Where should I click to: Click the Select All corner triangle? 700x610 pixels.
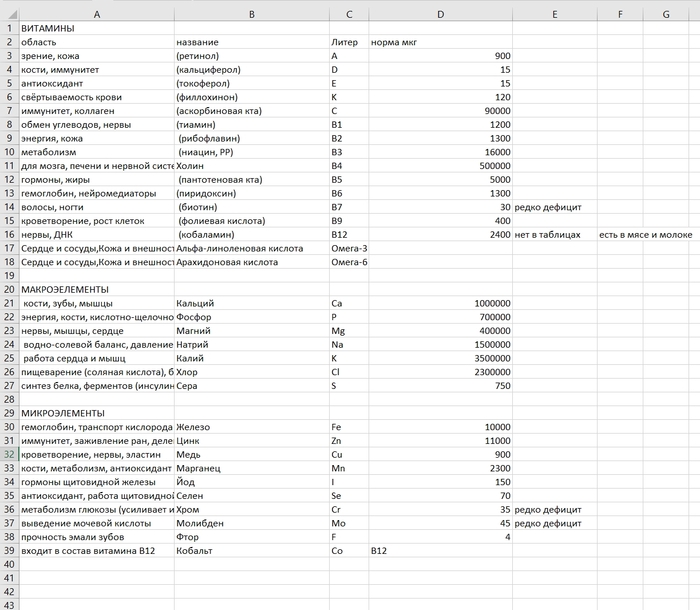[10, 14]
